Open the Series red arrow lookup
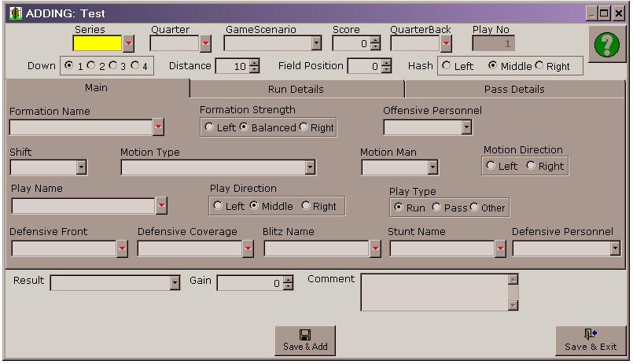Image resolution: width=633 pixels, height=364 pixels. coord(128,43)
